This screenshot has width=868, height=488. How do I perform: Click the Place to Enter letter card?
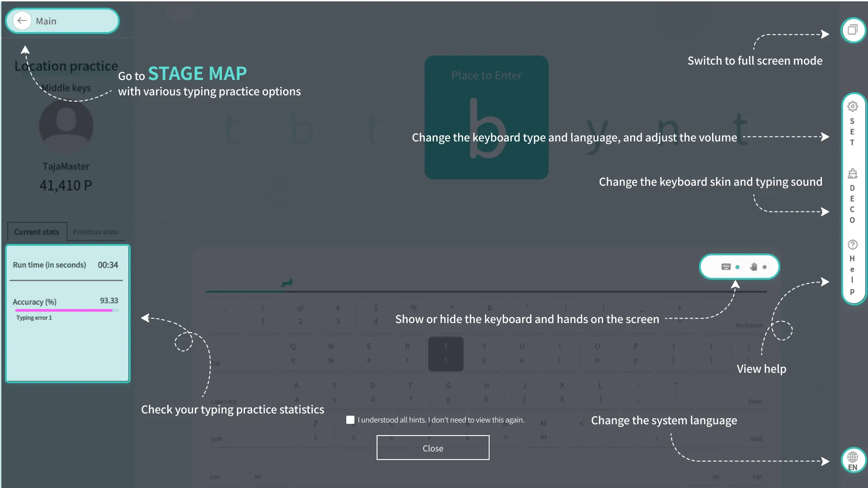click(x=486, y=117)
